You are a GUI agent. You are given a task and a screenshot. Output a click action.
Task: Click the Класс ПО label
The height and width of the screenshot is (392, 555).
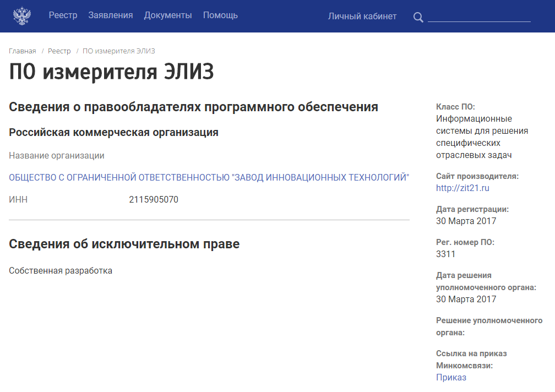[455, 107]
